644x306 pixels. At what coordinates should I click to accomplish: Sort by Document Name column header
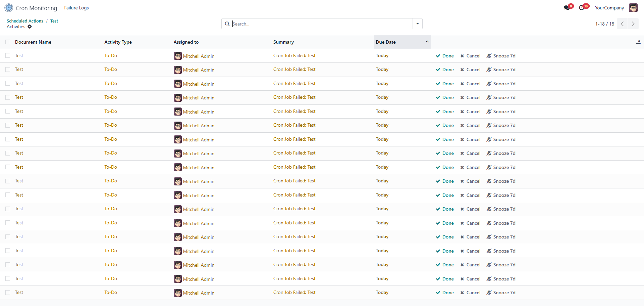tap(33, 42)
